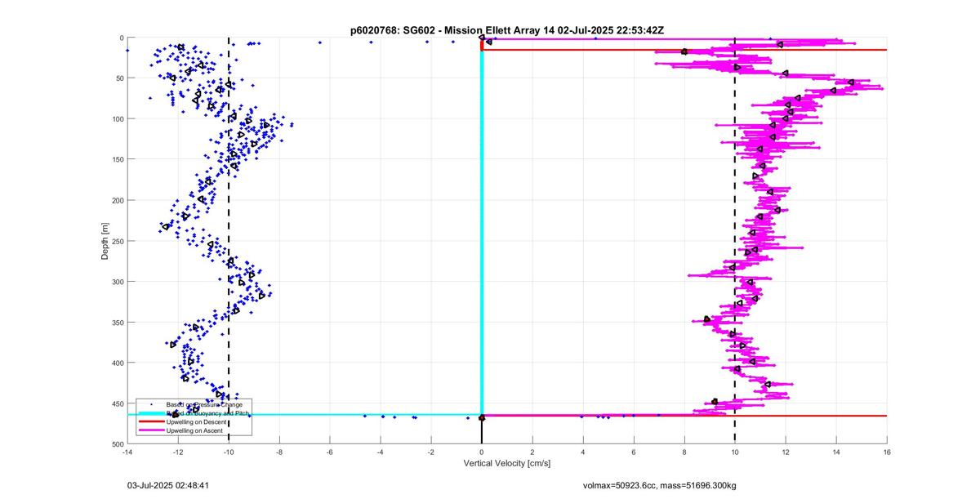This screenshot has height=499, width=980.
Task: Select legend entry 'Upwelling on Descent'
Action: 198,421
